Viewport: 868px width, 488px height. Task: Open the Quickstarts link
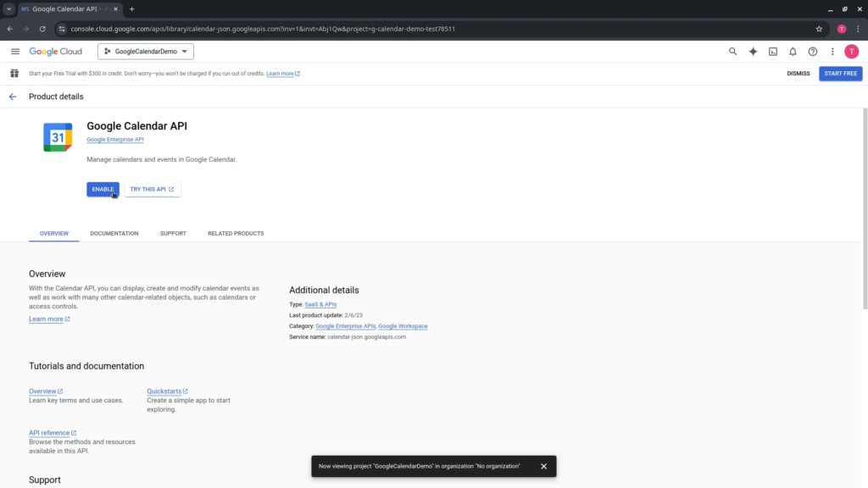[167, 391]
